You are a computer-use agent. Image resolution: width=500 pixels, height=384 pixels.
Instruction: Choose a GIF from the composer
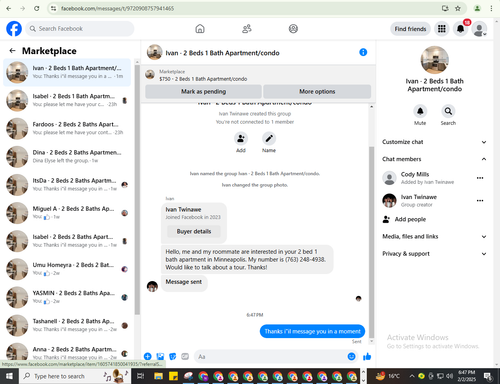[185, 356]
